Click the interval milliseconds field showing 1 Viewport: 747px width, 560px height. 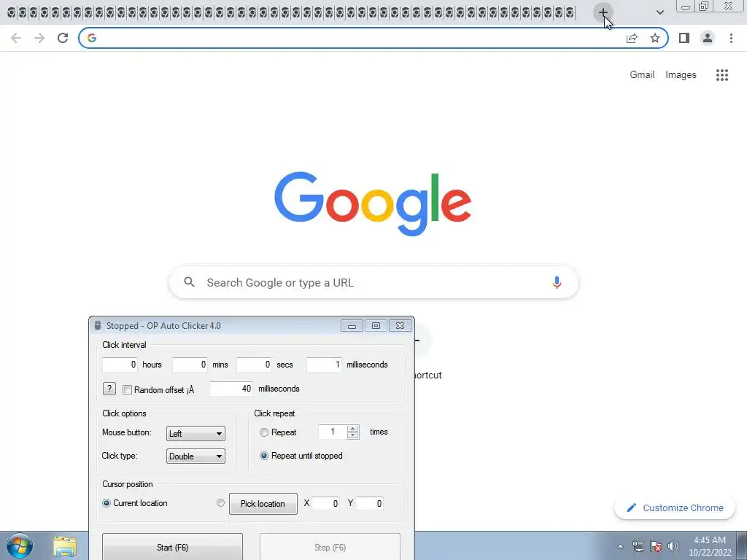[x=324, y=365]
